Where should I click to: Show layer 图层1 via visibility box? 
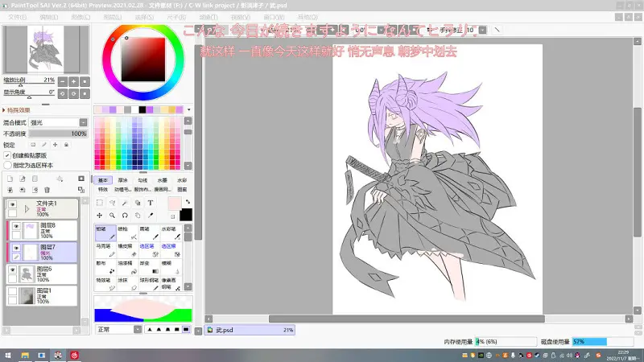pyautogui.click(x=13, y=291)
